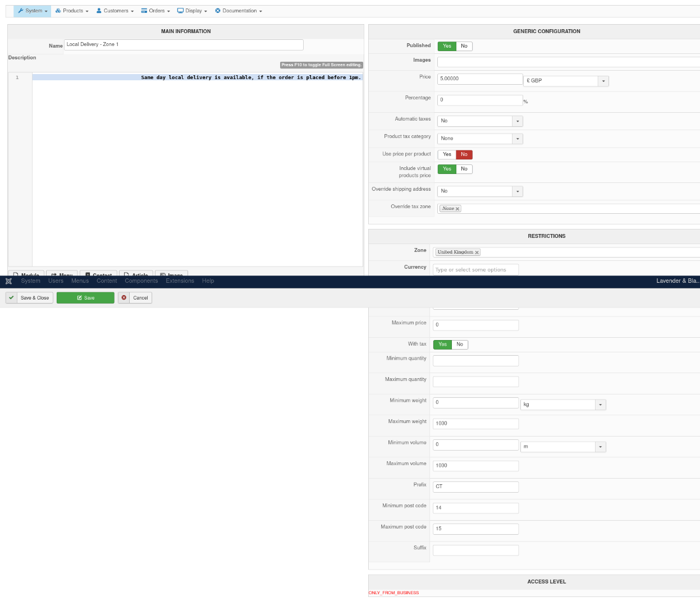Set With tax to Yes
This screenshot has width=700, height=606.
pos(442,345)
